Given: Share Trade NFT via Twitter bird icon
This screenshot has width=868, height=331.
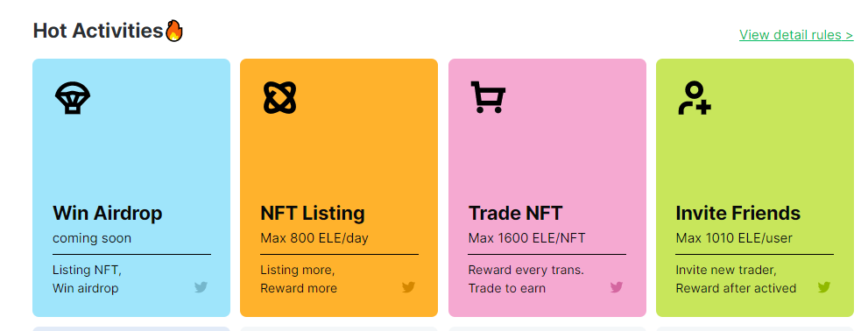Looking at the screenshot, I should [617, 287].
